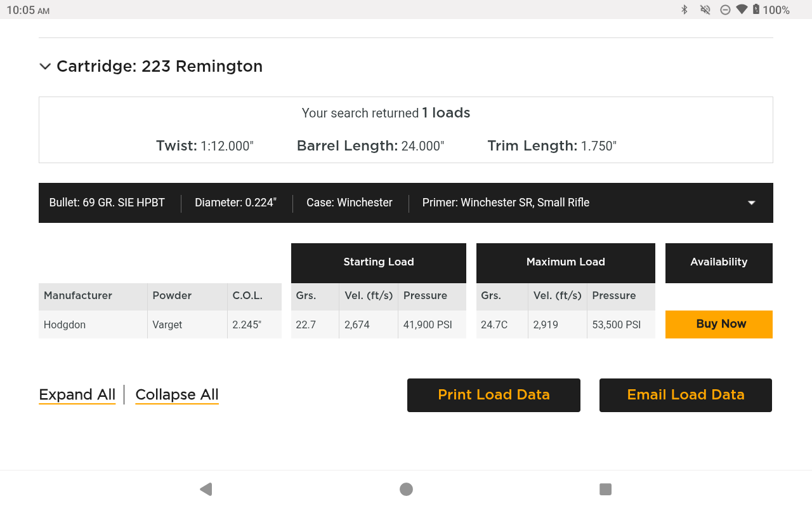Image resolution: width=812 pixels, height=508 pixels.
Task: Tap the Wi-Fi signal status icon
Action: click(x=742, y=10)
